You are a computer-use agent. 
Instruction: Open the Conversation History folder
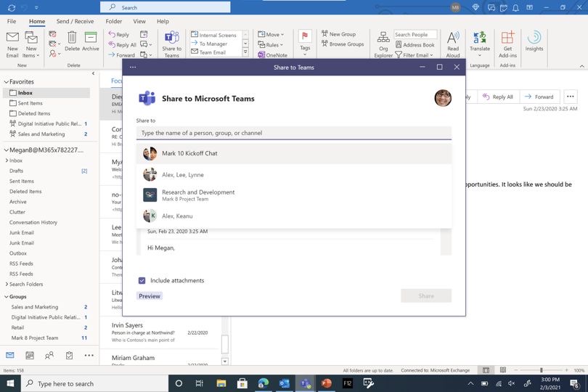coord(33,222)
